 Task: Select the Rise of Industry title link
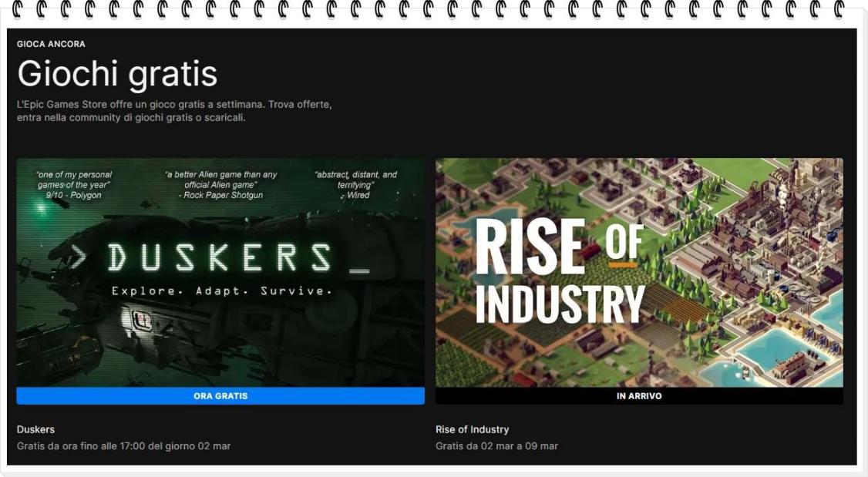click(x=472, y=429)
